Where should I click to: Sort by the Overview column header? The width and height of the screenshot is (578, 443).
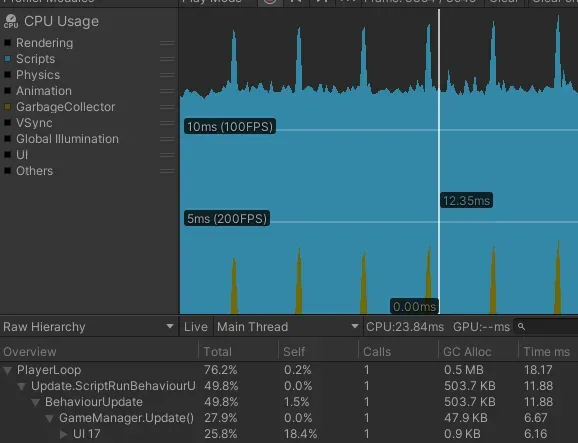(99, 352)
